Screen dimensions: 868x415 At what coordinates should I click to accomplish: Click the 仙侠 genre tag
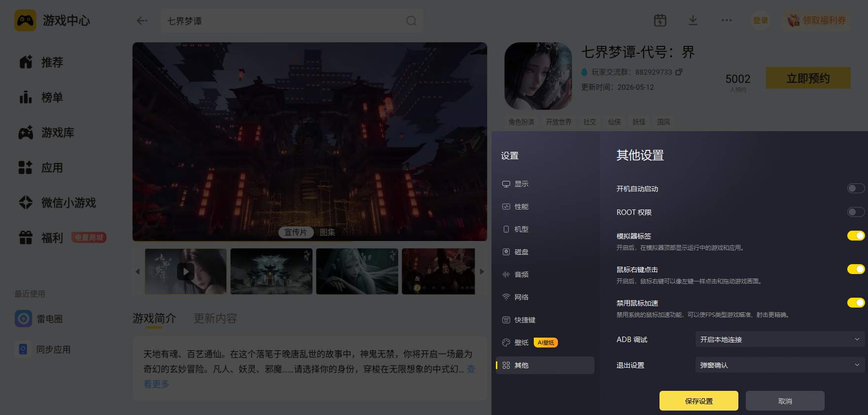pyautogui.click(x=614, y=122)
